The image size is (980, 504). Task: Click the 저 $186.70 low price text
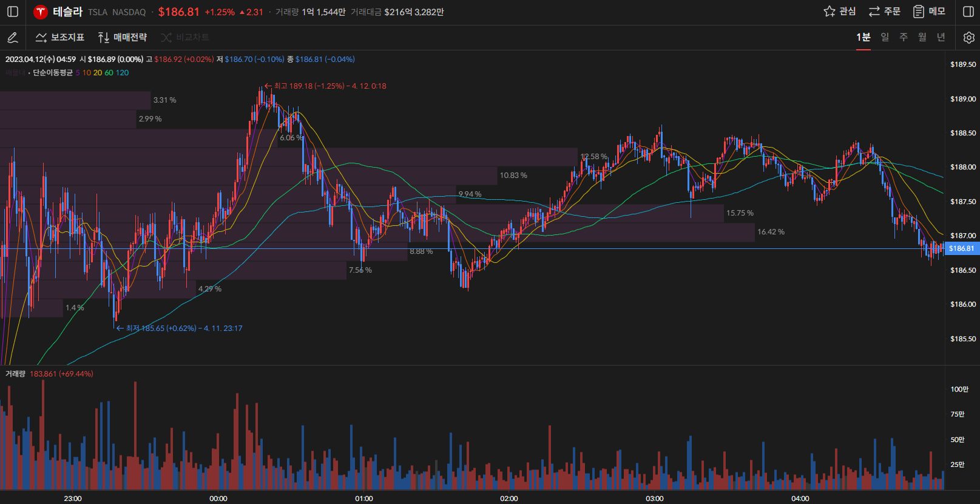[251, 60]
